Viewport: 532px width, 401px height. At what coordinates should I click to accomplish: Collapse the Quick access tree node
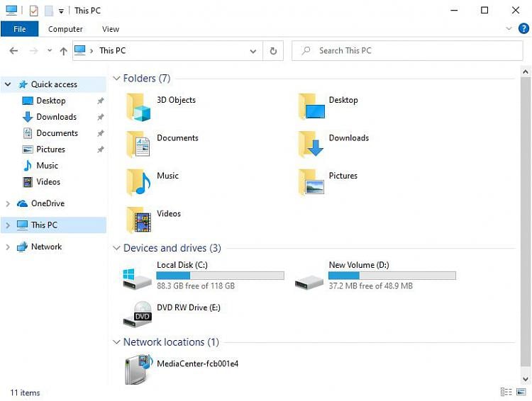pyautogui.click(x=8, y=84)
